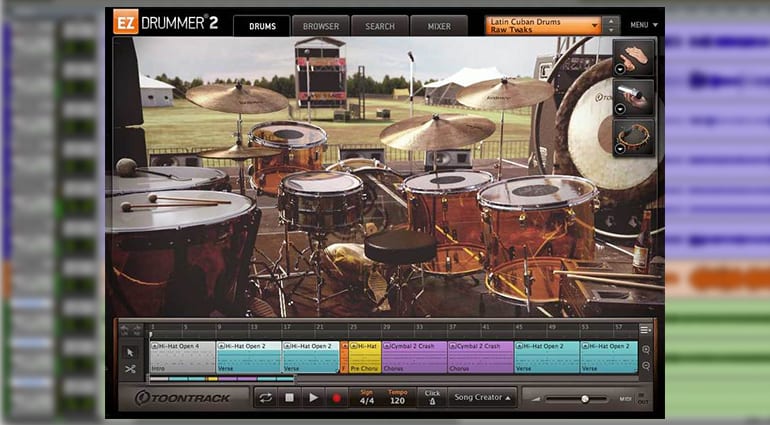The image size is (770, 425).
Task: Switch to the BROWSER tab
Action: pyautogui.click(x=321, y=26)
